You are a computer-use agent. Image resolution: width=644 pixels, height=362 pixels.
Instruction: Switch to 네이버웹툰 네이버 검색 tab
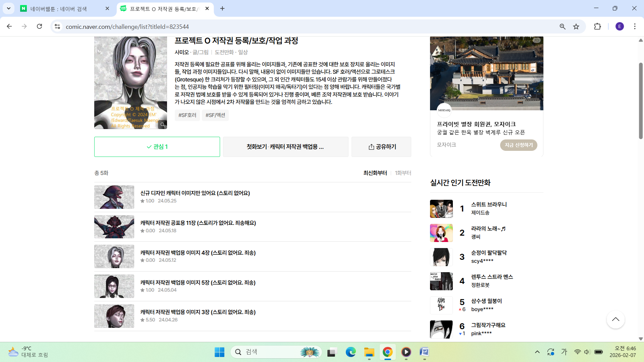(59, 9)
